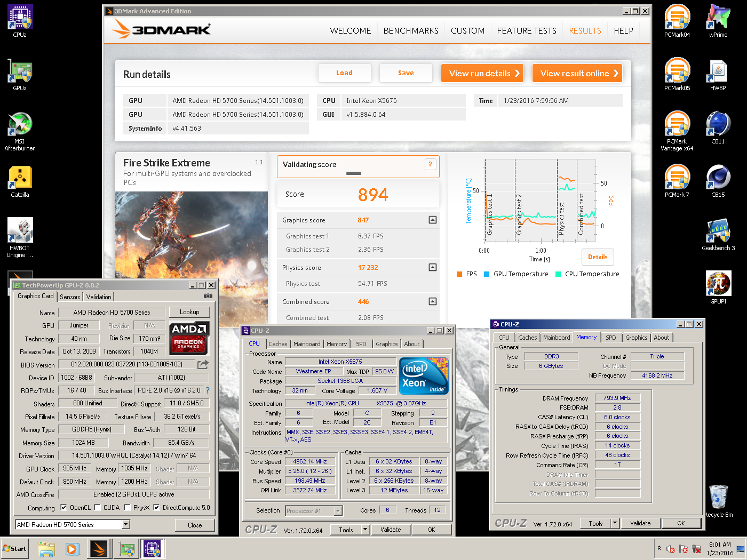This screenshot has width=747, height=560.
Task: Click Lookup button in GPU-Z
Action: [x=189, y=312]
